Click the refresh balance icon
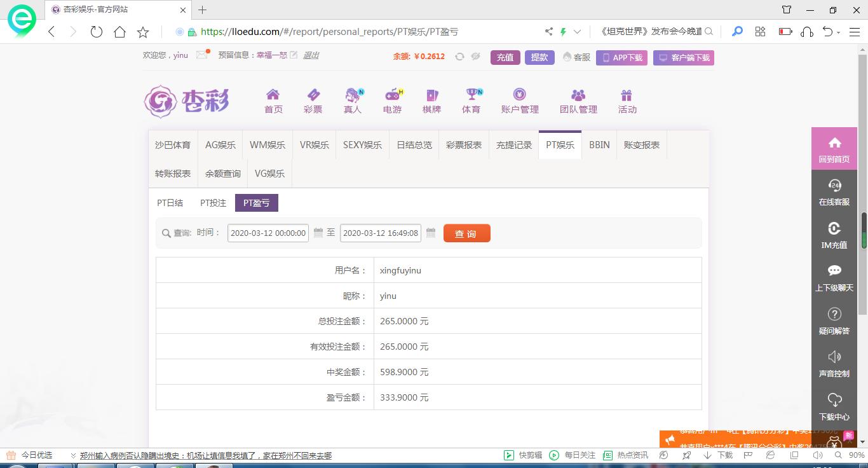This screenshot has width=868, height=468. 459,57
